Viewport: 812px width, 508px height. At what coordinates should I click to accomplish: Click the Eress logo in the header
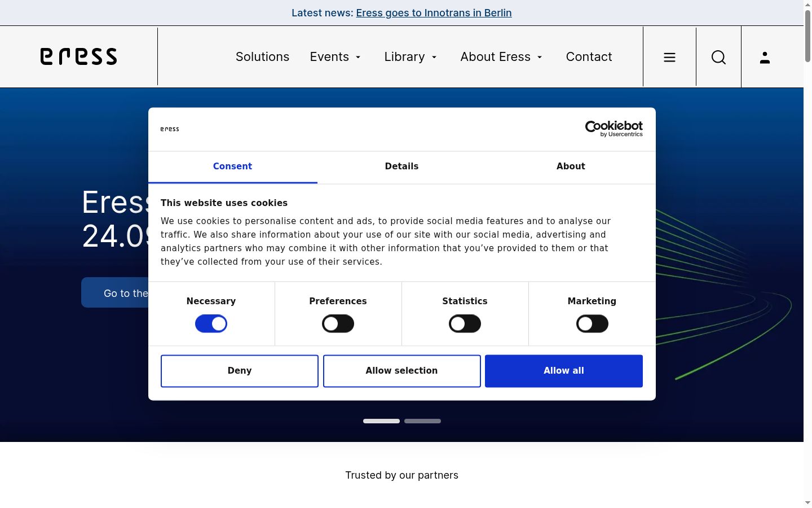pos(78,56)
